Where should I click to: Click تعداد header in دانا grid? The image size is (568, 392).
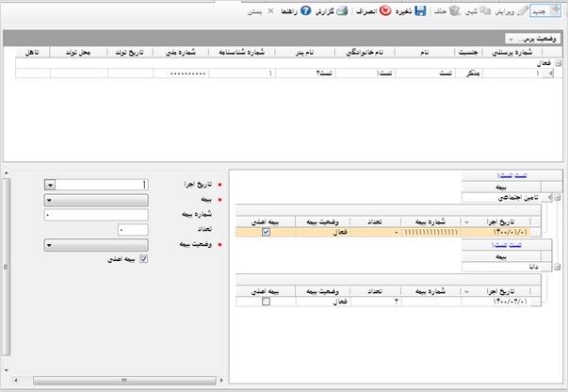[x=375, y=291]
